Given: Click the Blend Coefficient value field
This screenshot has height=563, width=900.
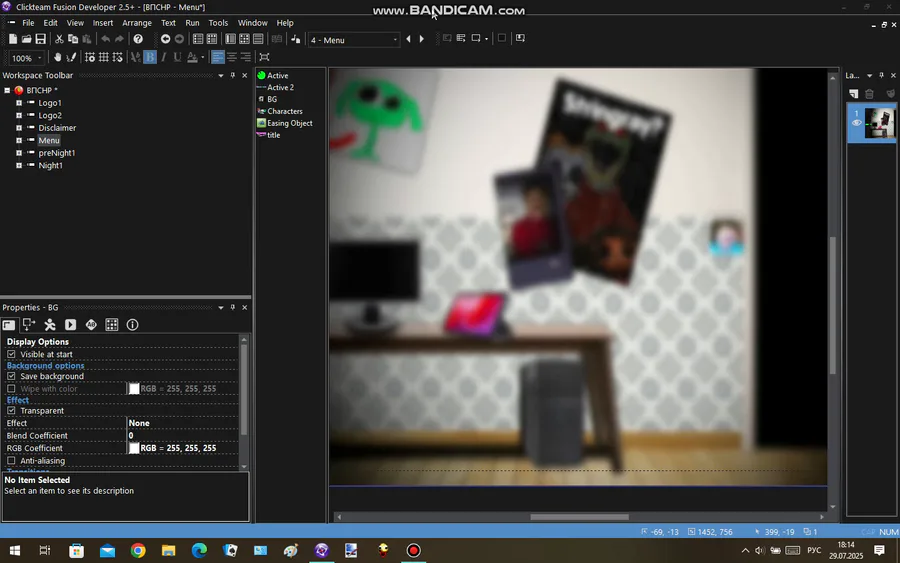Looking at the screenshot, I should 182,436.
